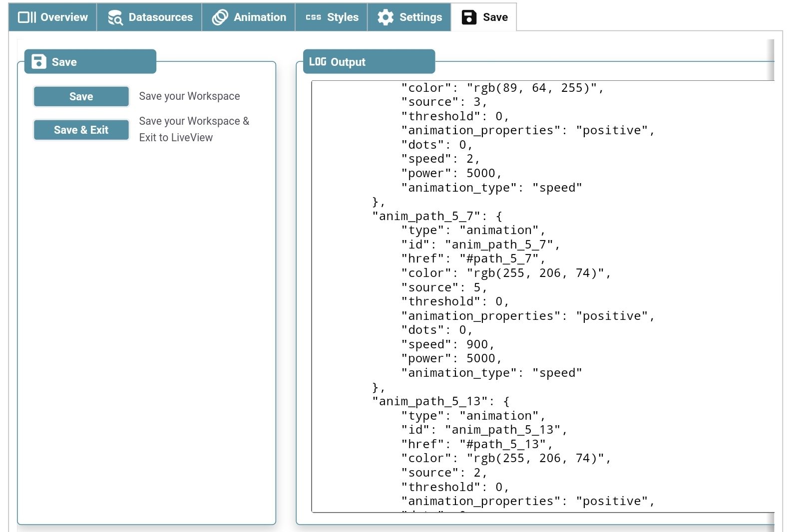Click the "href": "#path_5_7" log line
Screen dimensions: 799x532
473,259
